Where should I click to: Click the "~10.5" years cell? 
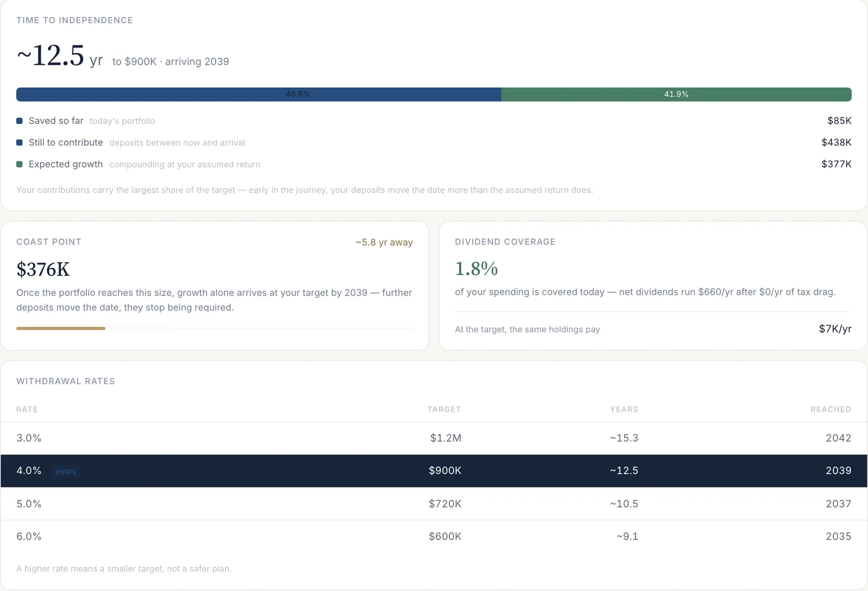click(x=624, y=504)
